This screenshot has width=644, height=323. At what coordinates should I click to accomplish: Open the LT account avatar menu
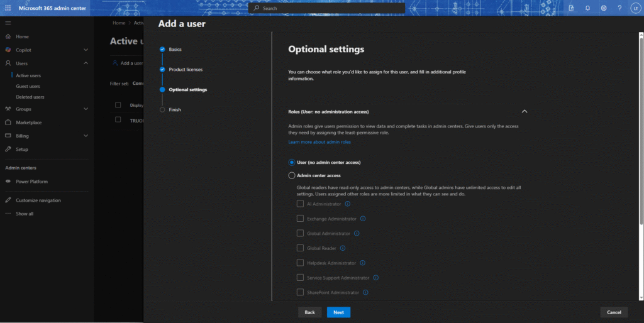[635, 8]
